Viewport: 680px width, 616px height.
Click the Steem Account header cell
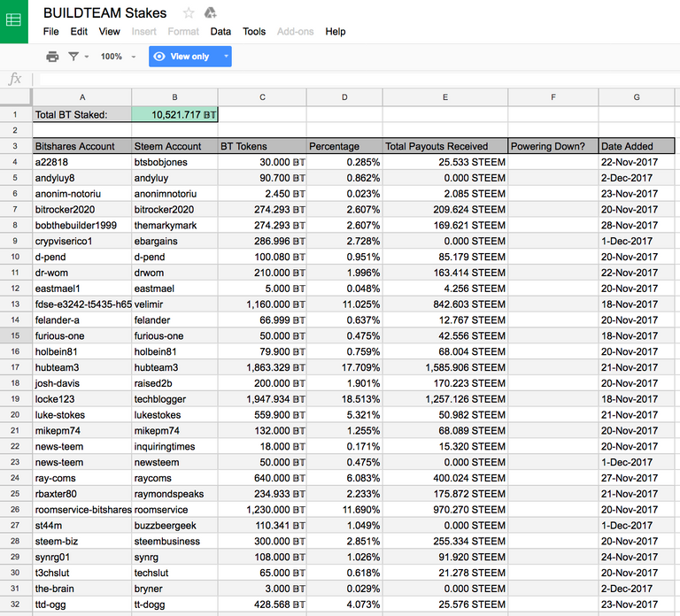coord(174,146)
